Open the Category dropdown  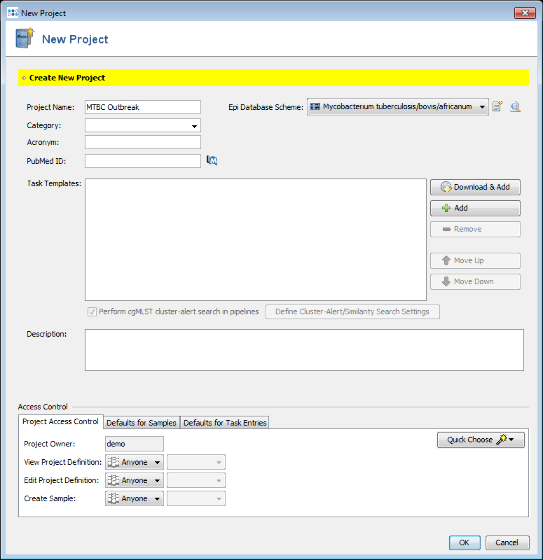coord(143,126)
